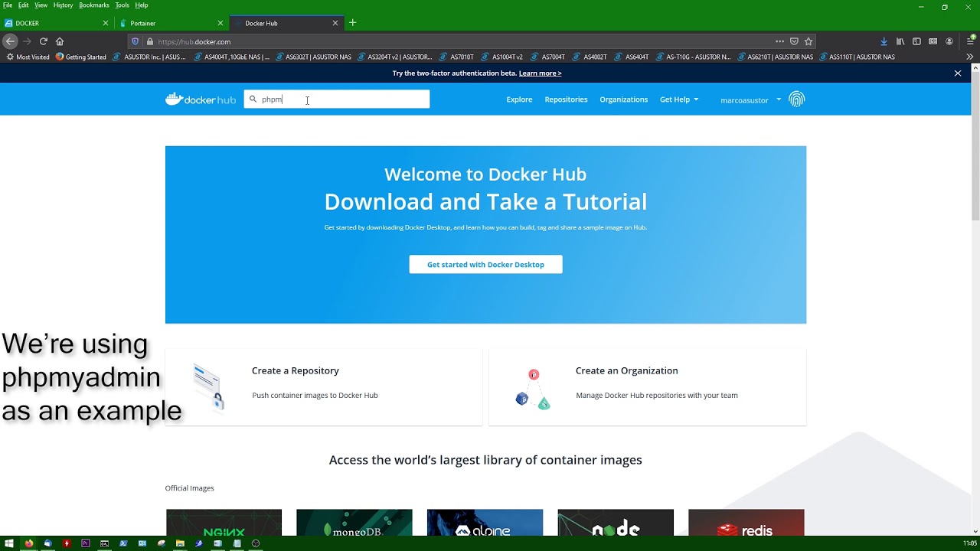Go to Repositories
Viewport: 980px width, 551px height.
(x=566, y=99)
